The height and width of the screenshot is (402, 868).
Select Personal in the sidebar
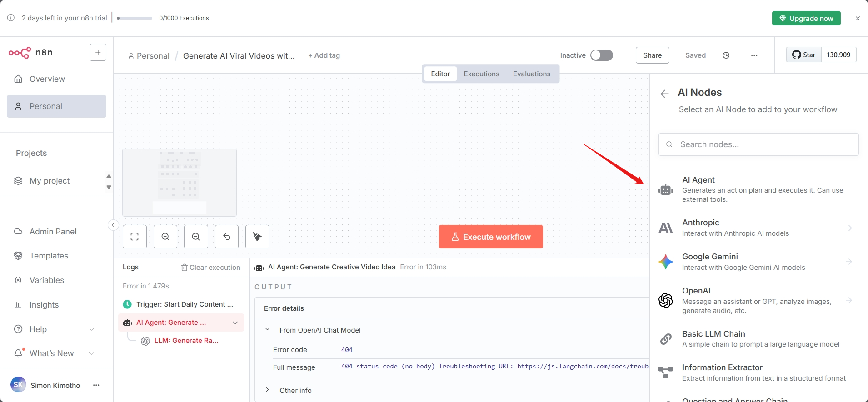tap(56, 106)
